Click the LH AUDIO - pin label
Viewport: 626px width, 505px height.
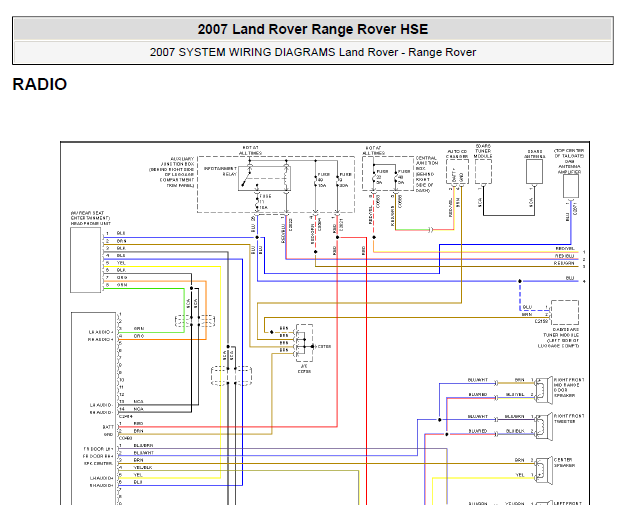pyautogui.click(x=101, y=405)
